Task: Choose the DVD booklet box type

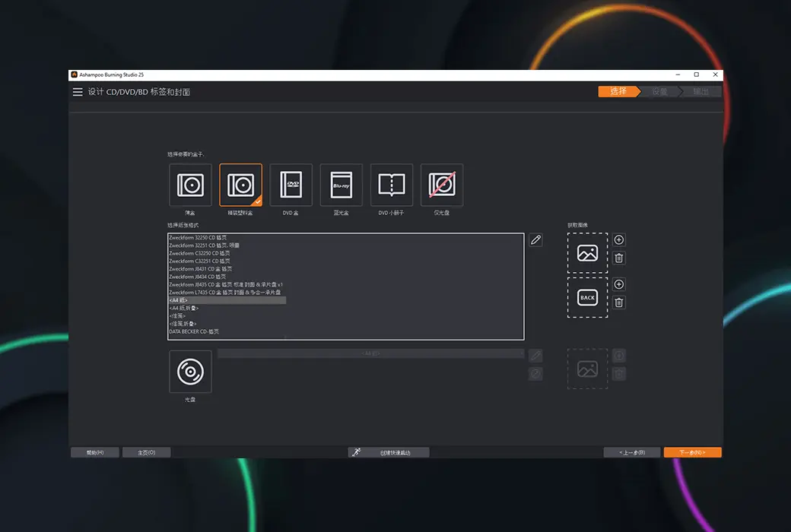Action: point(392,185)
